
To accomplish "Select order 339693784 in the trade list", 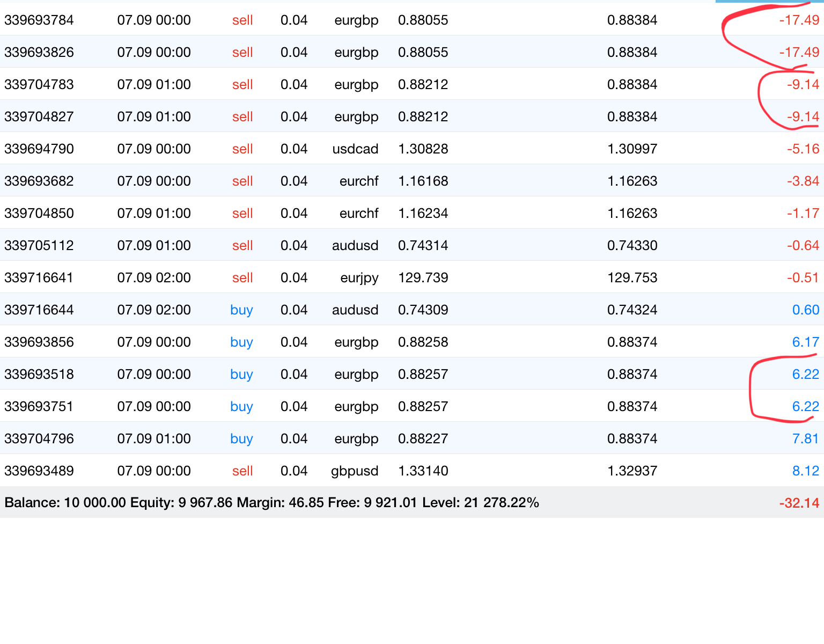I will pos(39,20).
